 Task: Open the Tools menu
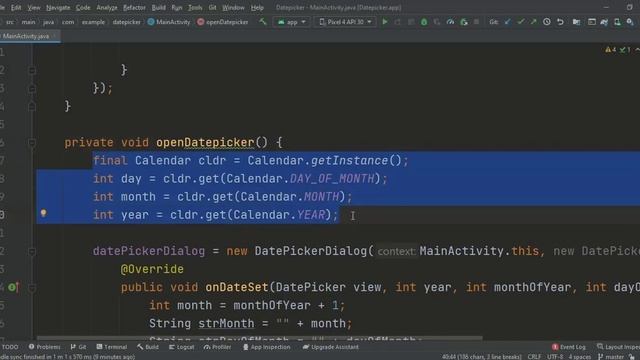coord(195,7)
